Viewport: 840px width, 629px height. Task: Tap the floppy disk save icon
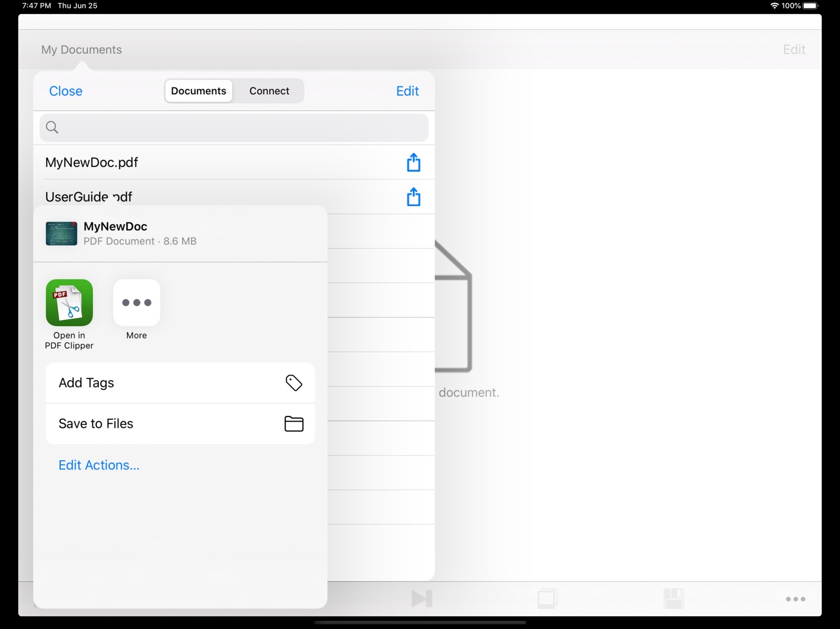point(673,599)
